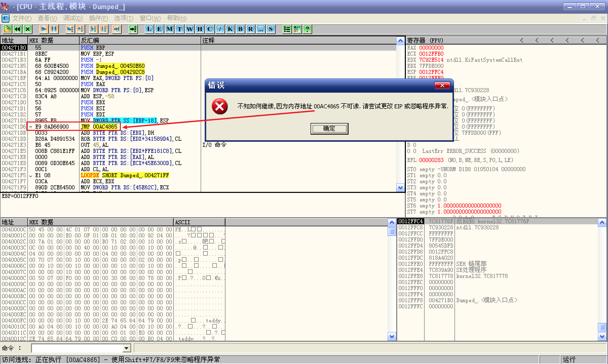Close the 错误 error dialog
The image size is (608, 364).
coord(442,85)
